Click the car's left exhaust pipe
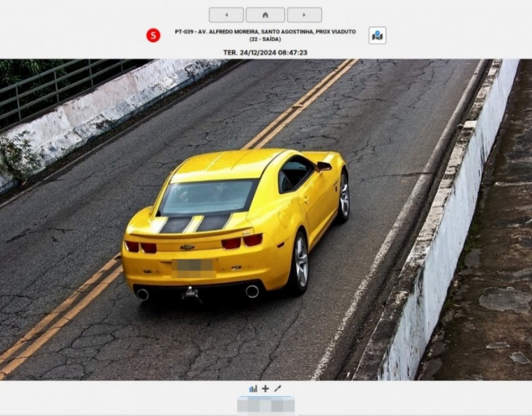 [142, 295]
